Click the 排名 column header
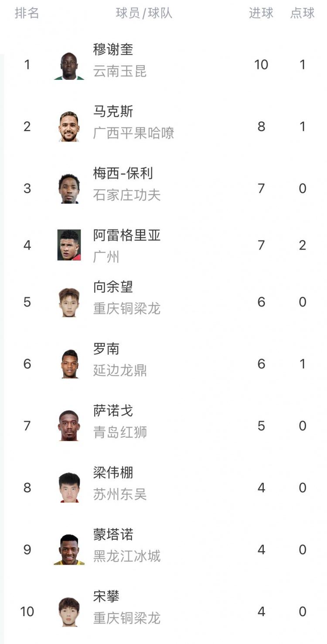This screenshot has width=327, height=644. click(27, 13)
